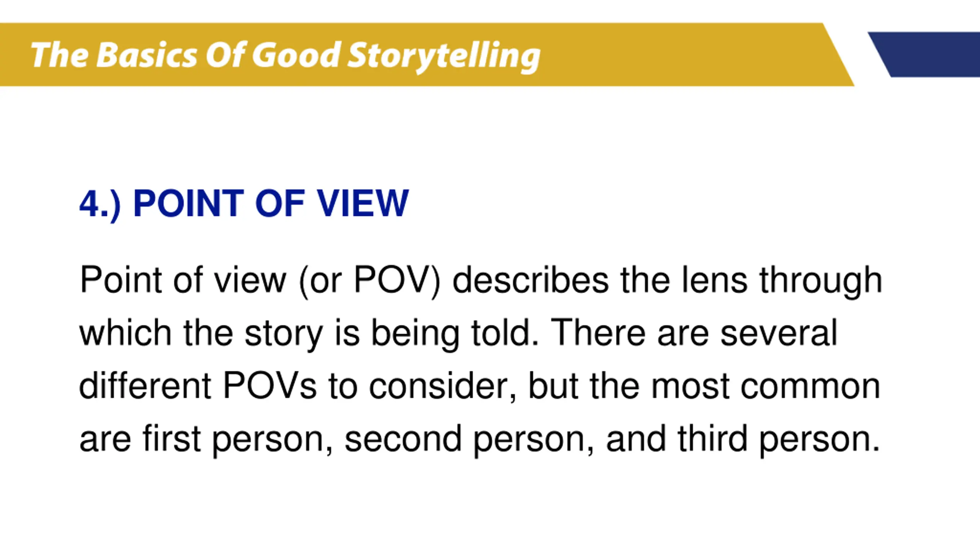Click the word 'through' ending the first line
980x551 pixels.
(x=821, y=282)
